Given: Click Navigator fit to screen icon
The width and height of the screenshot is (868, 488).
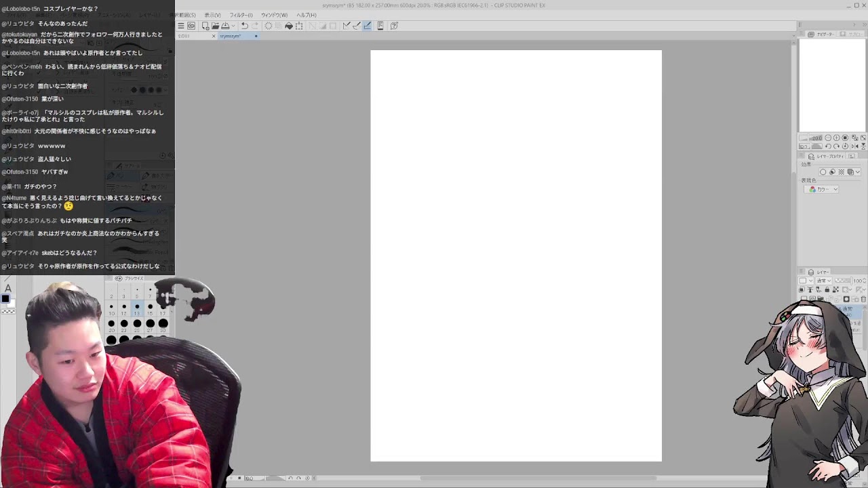Looking at the screenshot, I should click(854, 138).
